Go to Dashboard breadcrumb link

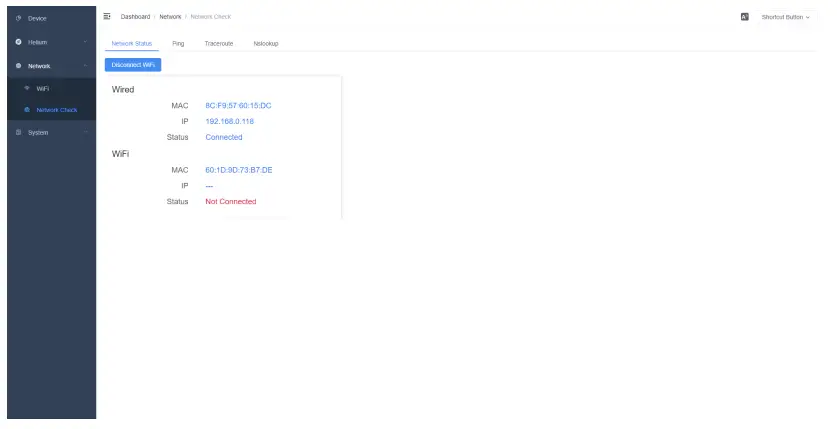pos(135,17)
